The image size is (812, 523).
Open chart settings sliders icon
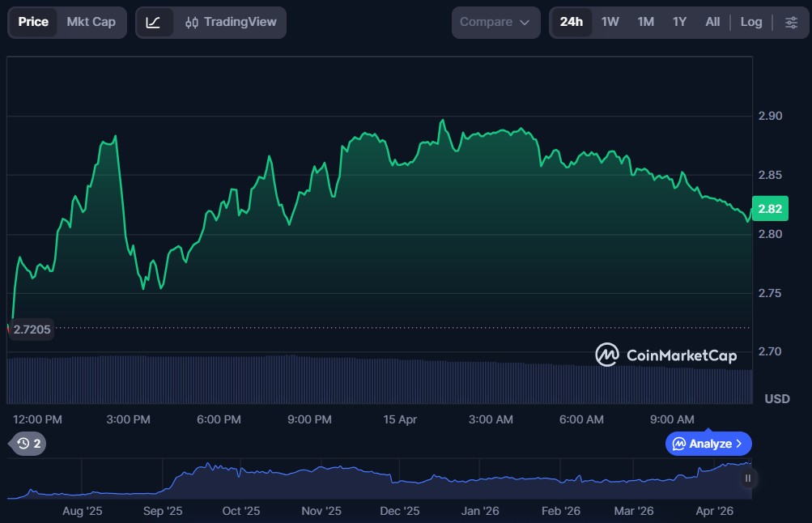[x=791, y=23]
